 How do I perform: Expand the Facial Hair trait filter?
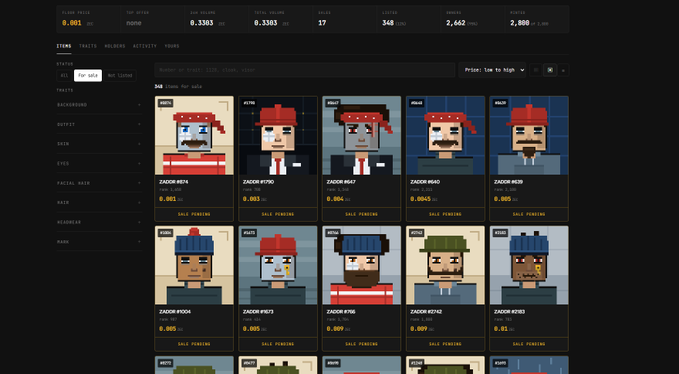tap(99, 183)
